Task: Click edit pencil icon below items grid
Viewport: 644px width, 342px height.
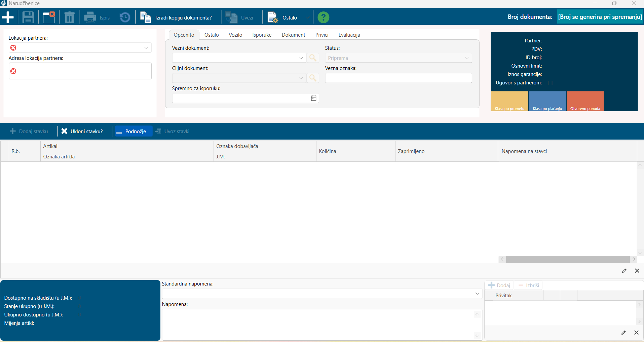Action: click(x=624, y=271)
